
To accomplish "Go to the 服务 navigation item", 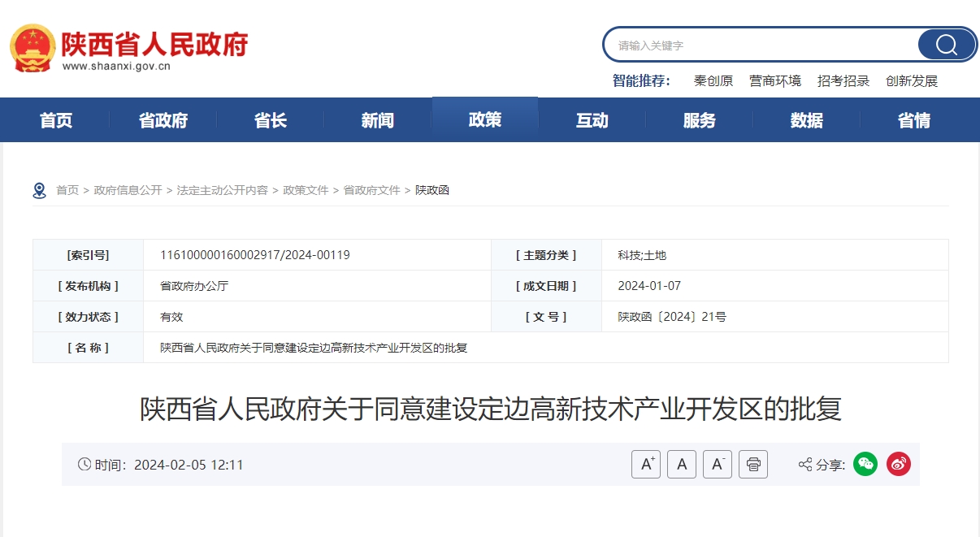I will pos(700,120).
